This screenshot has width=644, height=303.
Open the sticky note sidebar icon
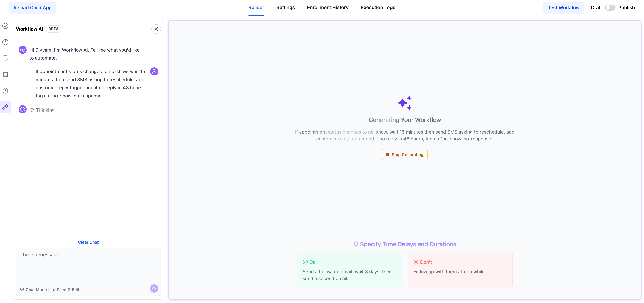pyautogui.click(x=6, y=74)
